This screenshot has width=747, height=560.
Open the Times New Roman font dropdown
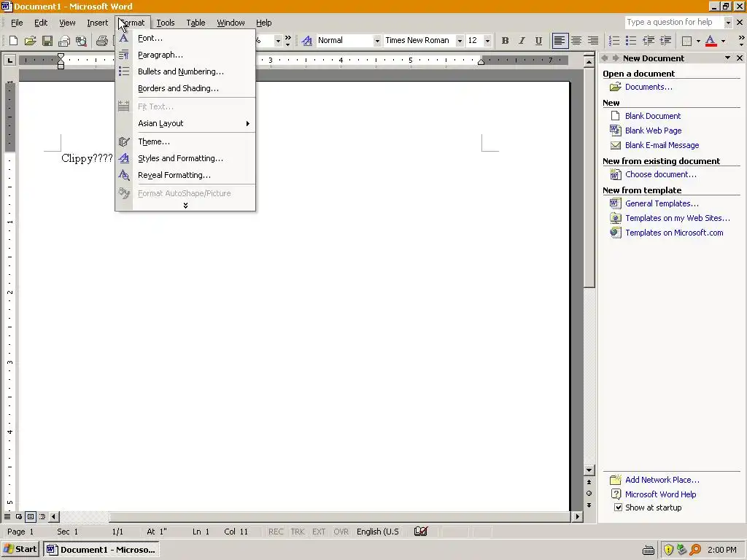[460, 41]
